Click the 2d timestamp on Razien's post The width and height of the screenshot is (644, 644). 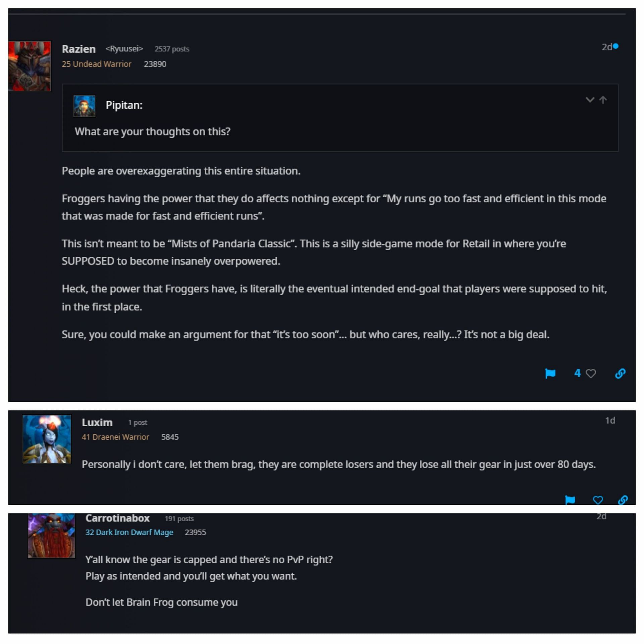pyautogui.click(x=607, y=47)
